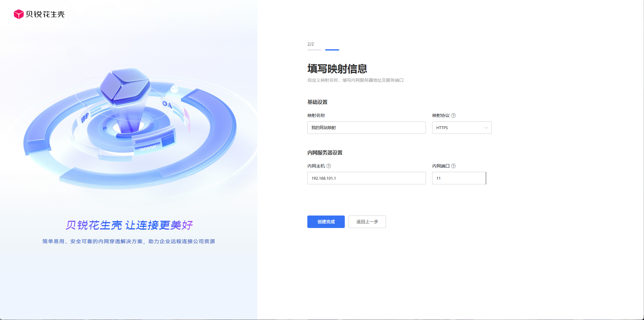Click the 自定义映射名称 description text

click(355, 80)
